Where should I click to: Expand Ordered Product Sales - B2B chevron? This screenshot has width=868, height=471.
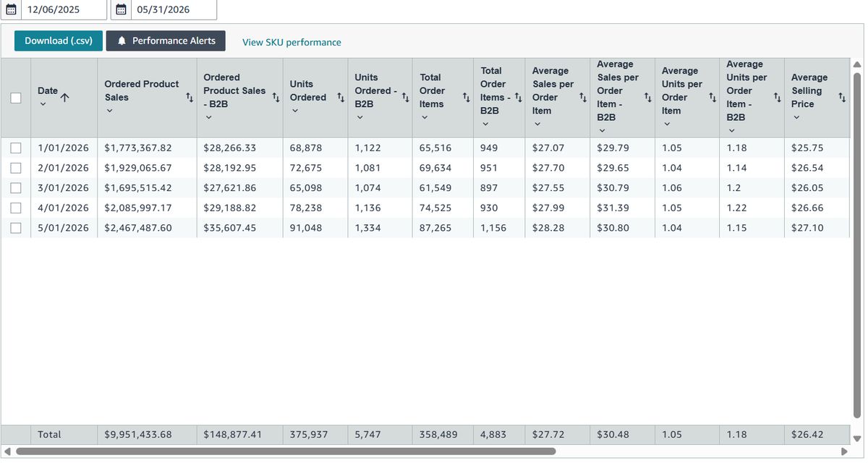point(208,117)
